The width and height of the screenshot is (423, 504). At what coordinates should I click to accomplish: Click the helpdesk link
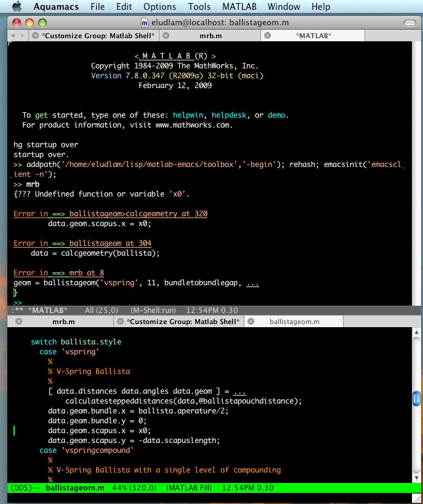(233, 115)
